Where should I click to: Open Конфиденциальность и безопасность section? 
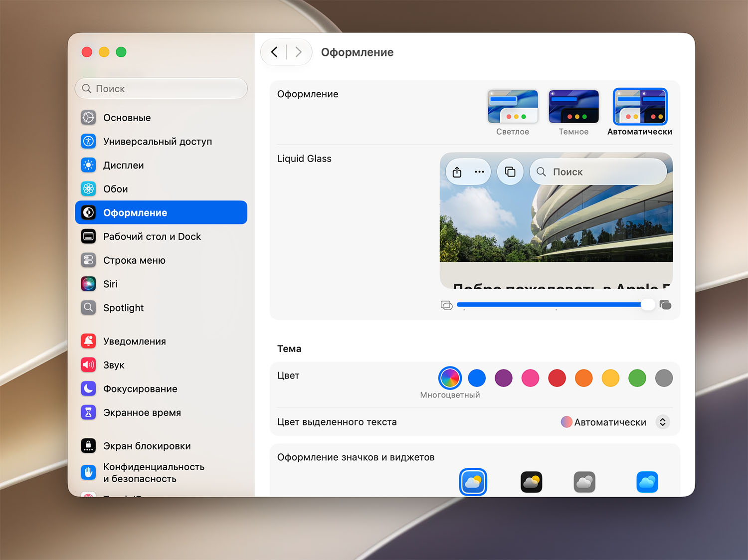click(161, 472)
